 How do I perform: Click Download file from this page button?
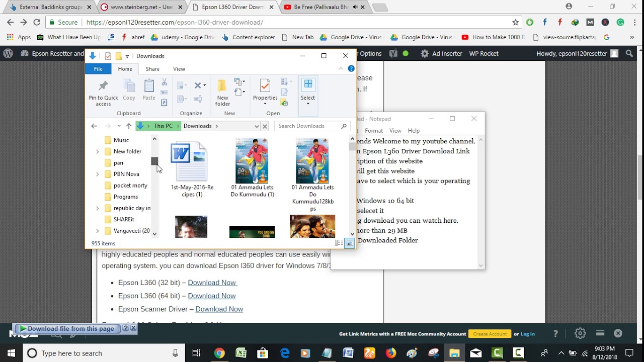tap(67, 328)
